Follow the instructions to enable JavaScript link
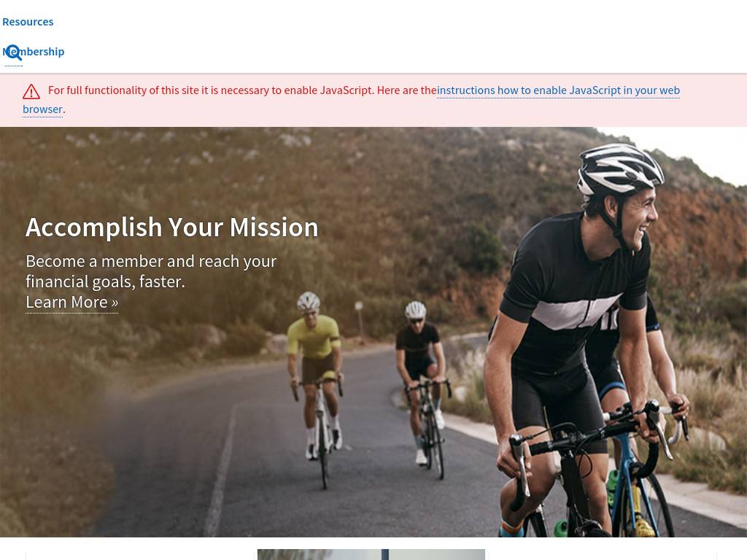The height and width of the screenshot is (560, 747). coord(558,90)
